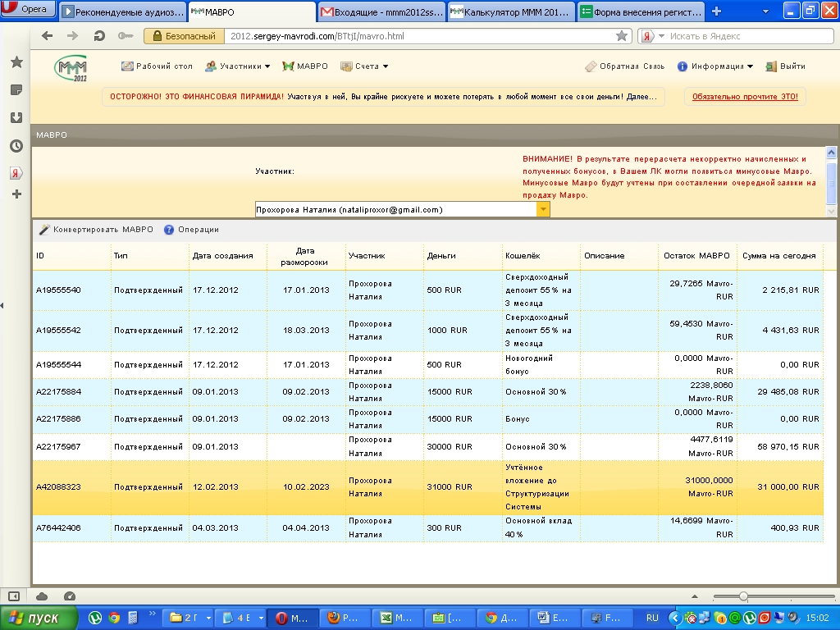Open bookmarks star in the Opera sidebar
The width and height of the screenshot is (840, 630).
coord(16,62)
